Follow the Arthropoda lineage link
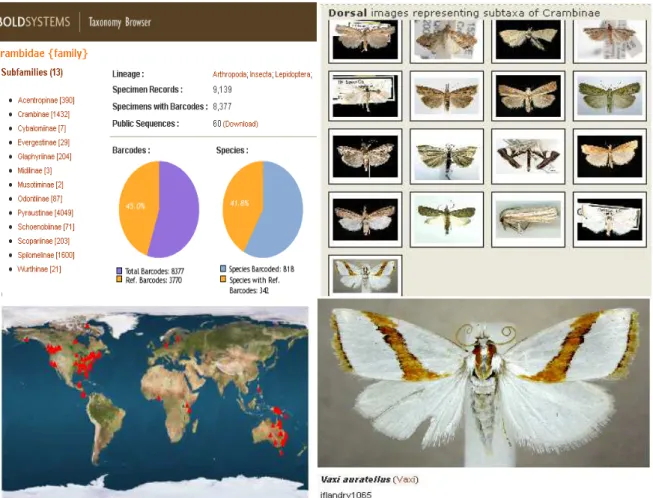The width and height of the screenshot is (653, 498). pyautogui.click(x=229, y=75)
